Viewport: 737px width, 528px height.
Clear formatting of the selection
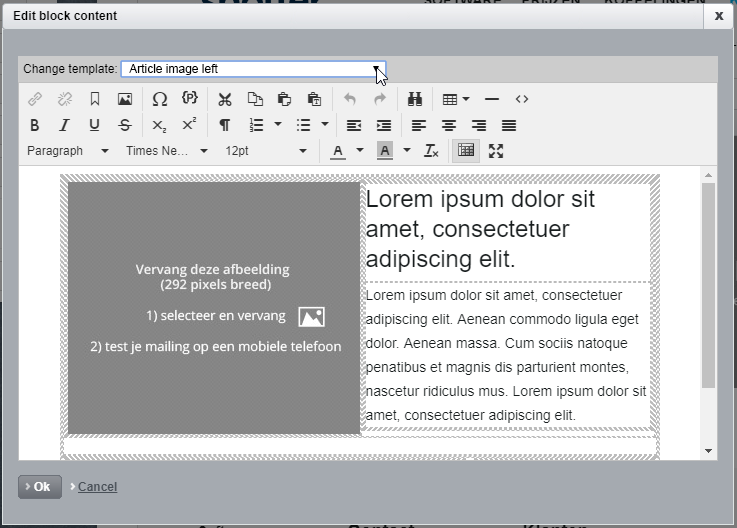point(431,151)
